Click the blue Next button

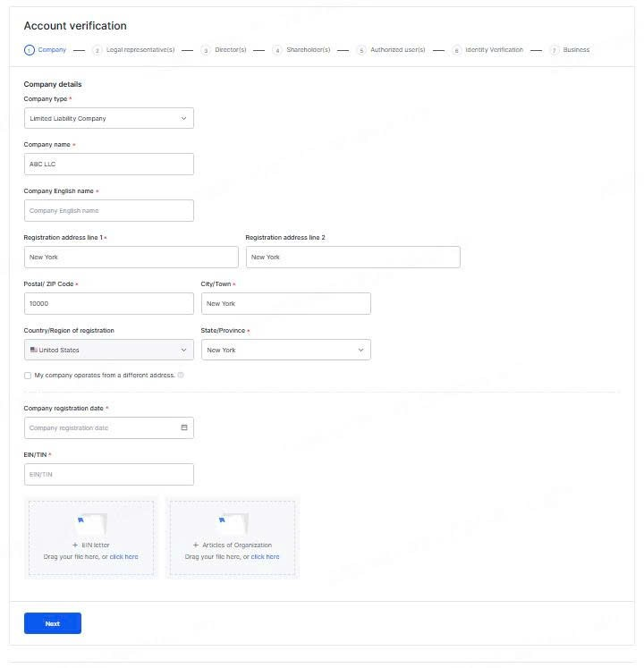tap(53, 623)
